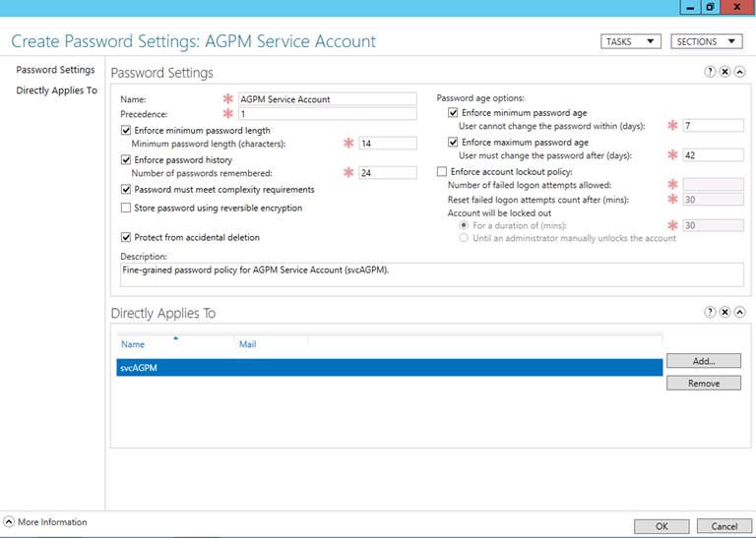
Task: Enable Enforce account lockout policy
Action: coord(441,171)
